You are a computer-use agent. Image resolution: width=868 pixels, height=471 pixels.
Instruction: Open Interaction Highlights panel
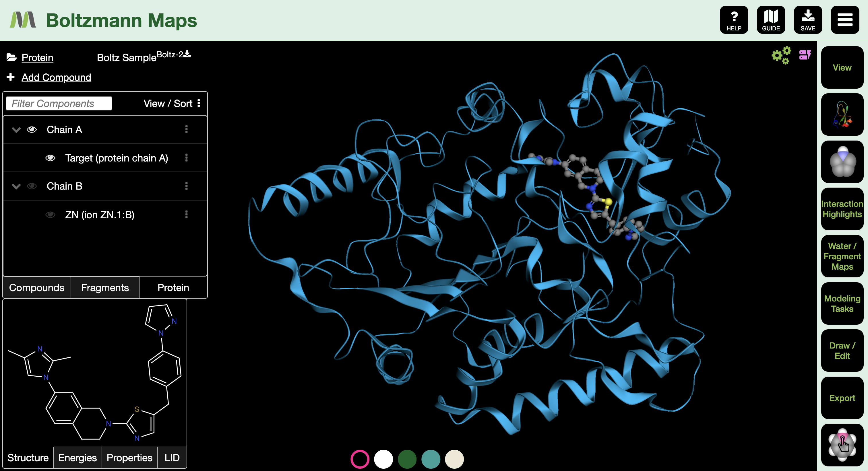coord(842,209)
